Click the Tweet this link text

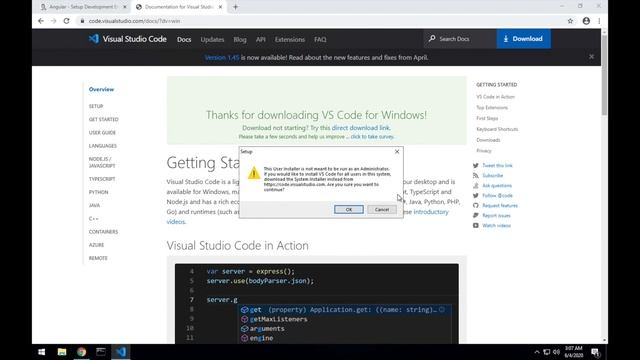click(x=497, y=166)
